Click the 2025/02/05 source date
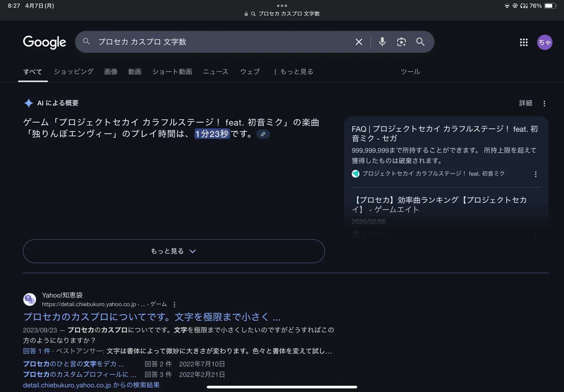The image size is (564, 392). [x=369, y=221]
